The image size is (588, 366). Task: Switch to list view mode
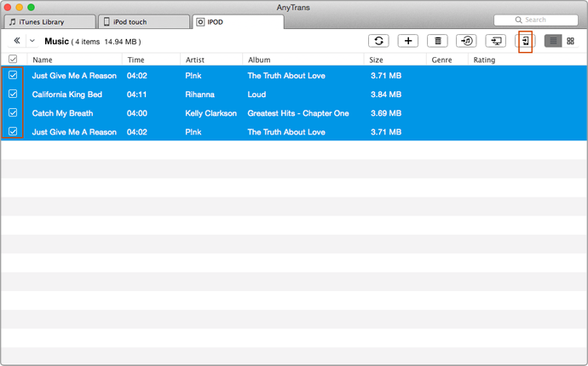click(x=553, y=41)
